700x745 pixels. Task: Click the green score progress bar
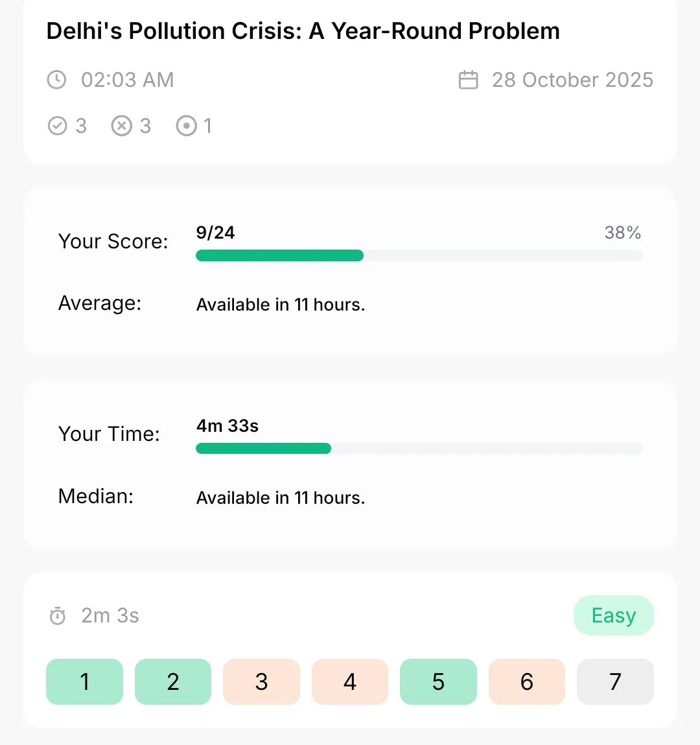tap(280, 255)
